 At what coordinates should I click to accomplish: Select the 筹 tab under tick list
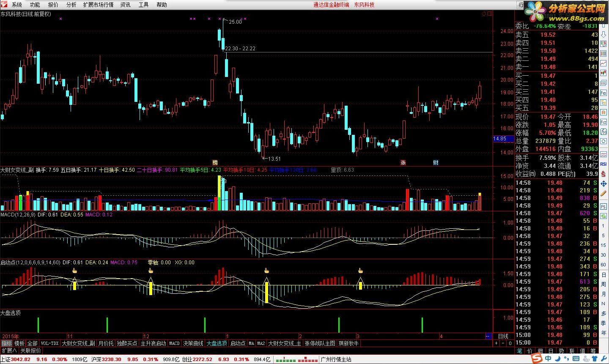593,350
